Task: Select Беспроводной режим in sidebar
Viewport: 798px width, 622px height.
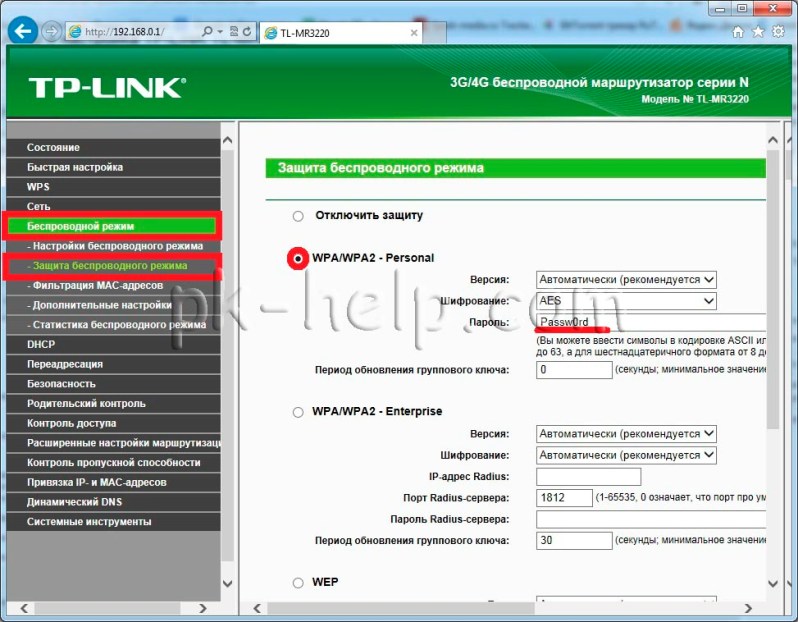Action: (112, 226)
